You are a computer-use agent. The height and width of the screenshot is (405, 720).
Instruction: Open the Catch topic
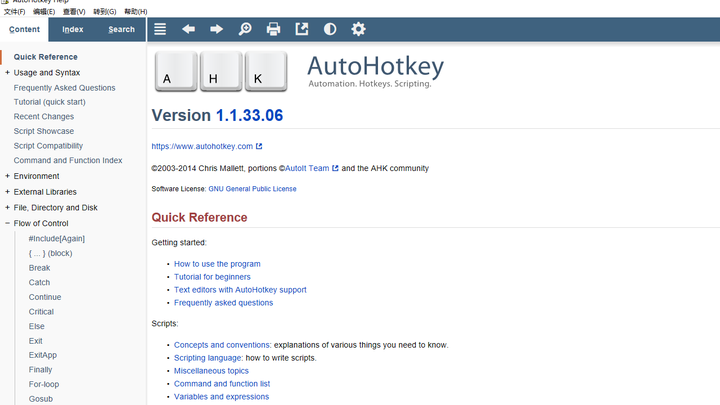tap(39, 282)
